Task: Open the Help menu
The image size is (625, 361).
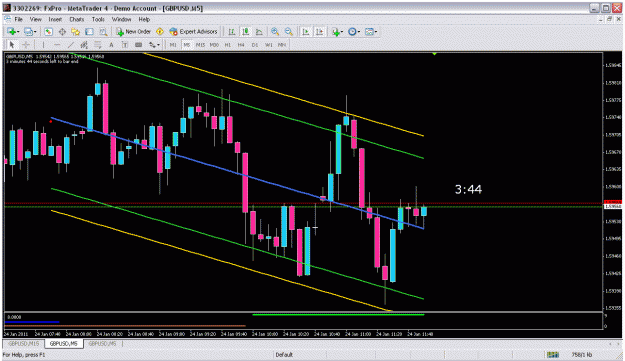Action: pyautogui.click(x=144, y=19)
